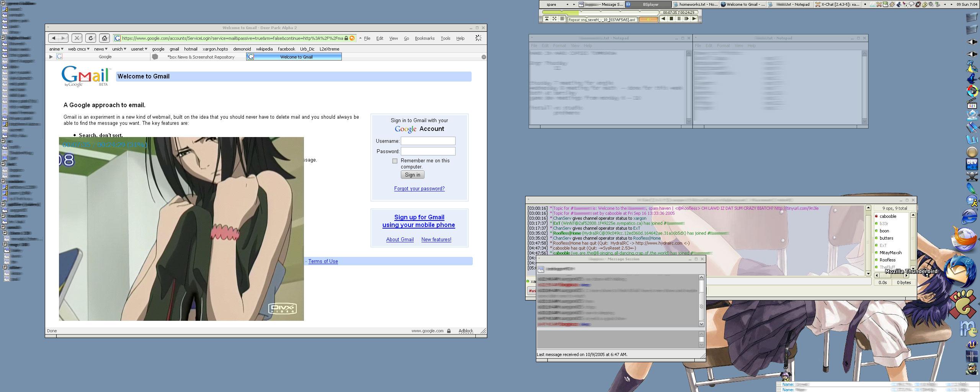The width and height of the screenshot is (980, 392).
Task: Seek in BSplayer progress bar
Action: click(x=601, y=13)
